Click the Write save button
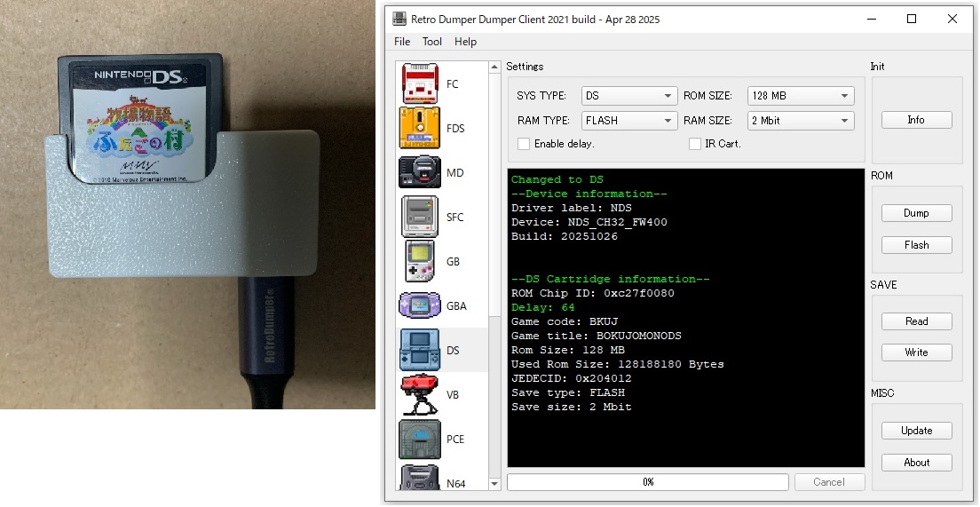 pyautogui.click(x=916, y=352)
